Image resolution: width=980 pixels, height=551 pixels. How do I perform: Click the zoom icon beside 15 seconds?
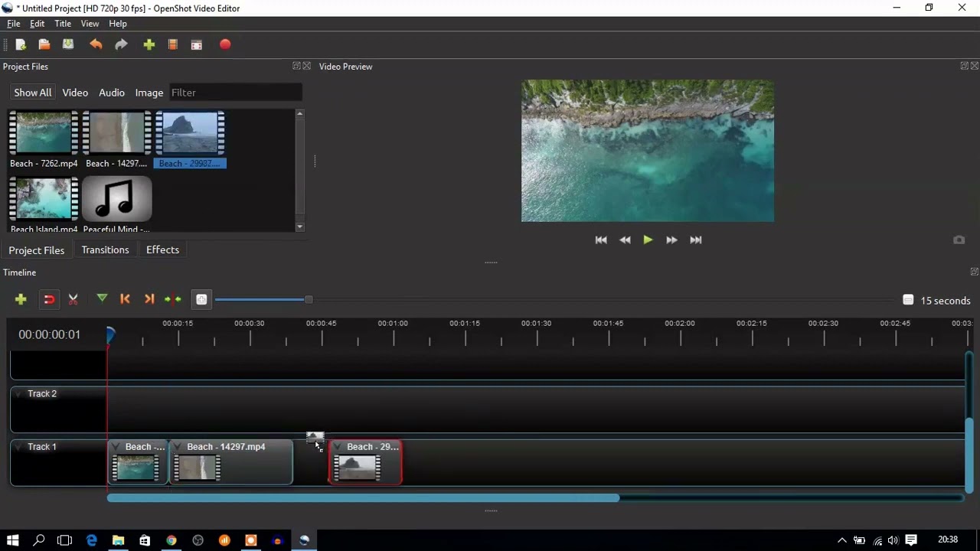[x=908, y=300]
